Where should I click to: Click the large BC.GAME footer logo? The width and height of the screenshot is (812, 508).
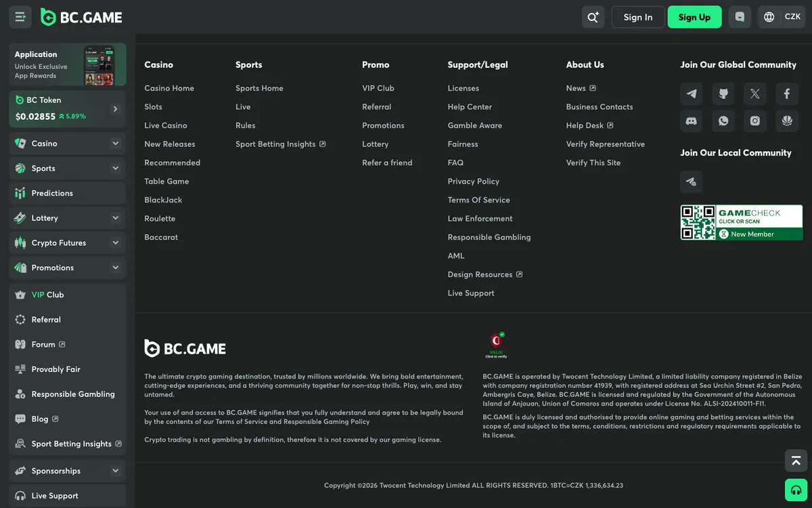tap(185, 349)
